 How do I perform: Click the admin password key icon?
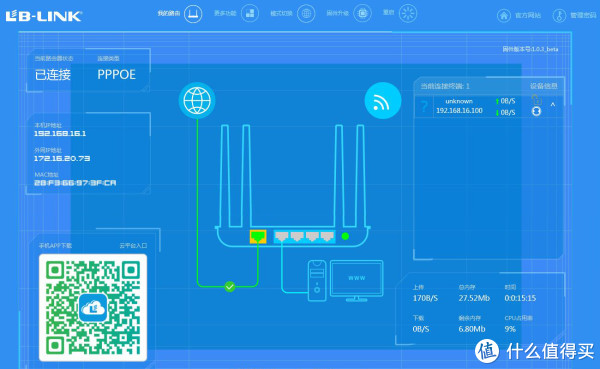pos(559,16)
